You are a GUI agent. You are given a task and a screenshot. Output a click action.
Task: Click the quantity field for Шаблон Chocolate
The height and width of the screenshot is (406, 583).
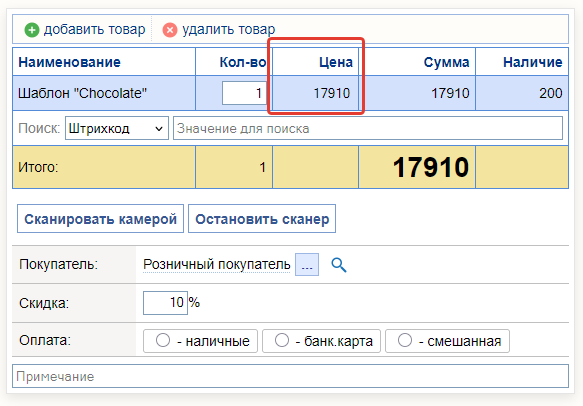coord(244,93)
